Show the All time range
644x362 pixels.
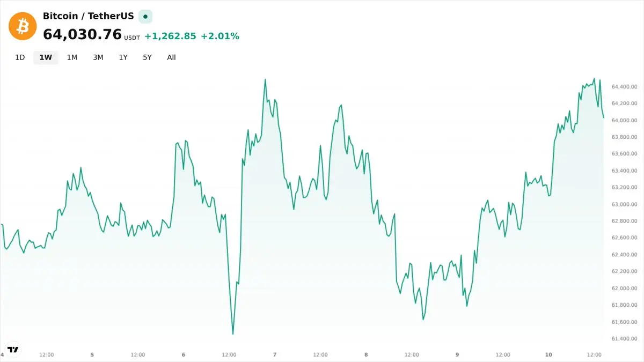click(x=171, y=57)
